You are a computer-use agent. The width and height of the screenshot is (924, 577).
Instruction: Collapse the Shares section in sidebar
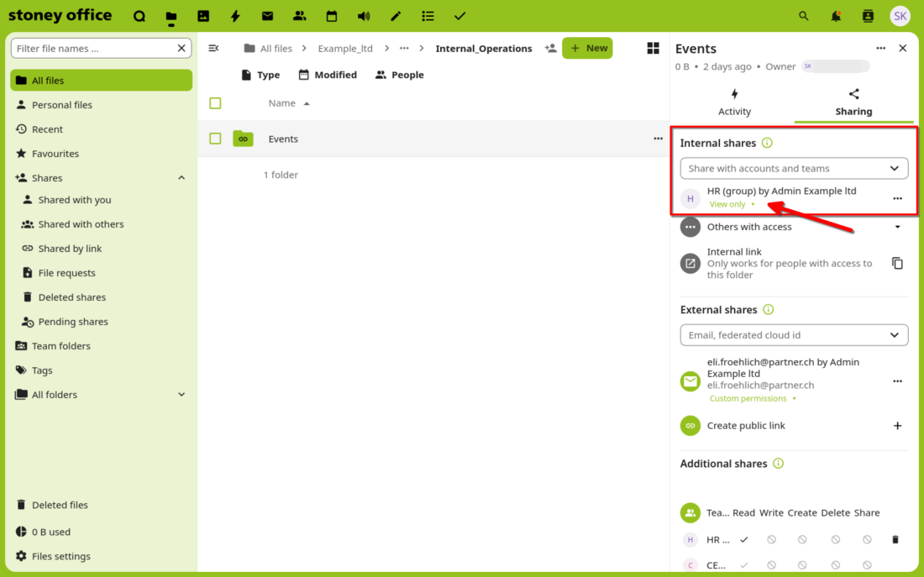pos(181,178)
